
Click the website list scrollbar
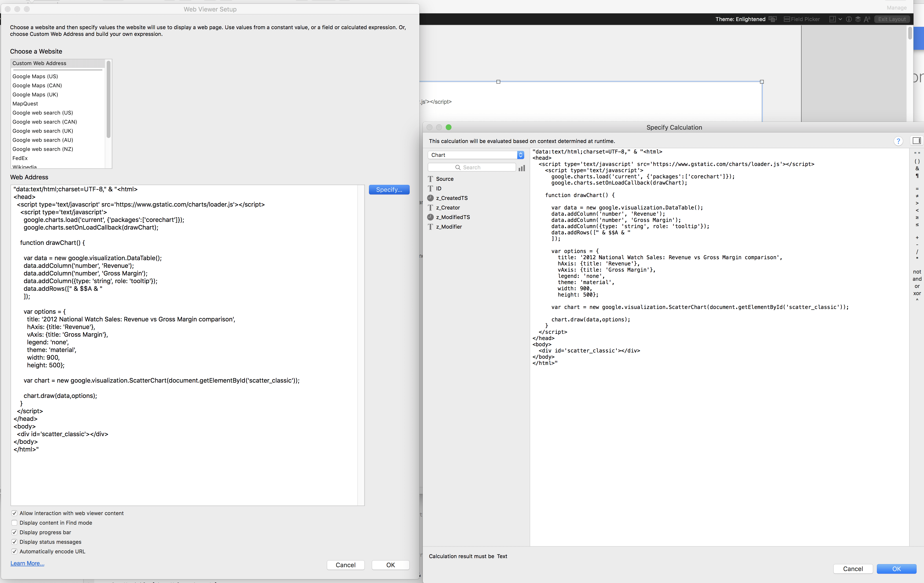109,100
